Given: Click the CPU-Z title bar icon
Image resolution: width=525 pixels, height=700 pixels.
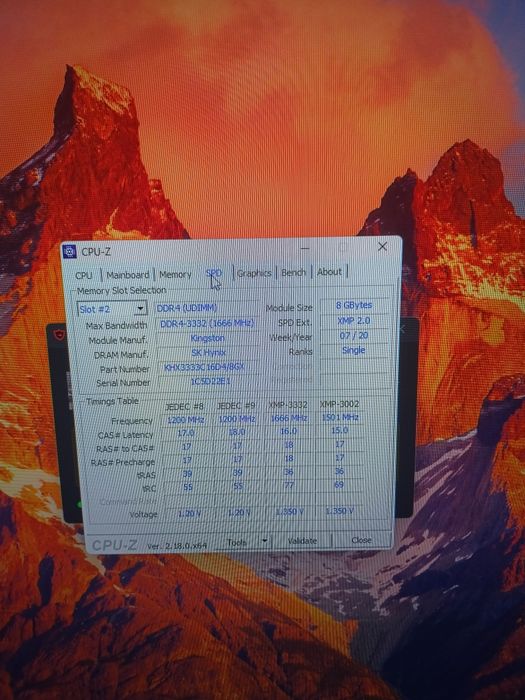Looking at the screenshot, I should [x=70, y=252].
